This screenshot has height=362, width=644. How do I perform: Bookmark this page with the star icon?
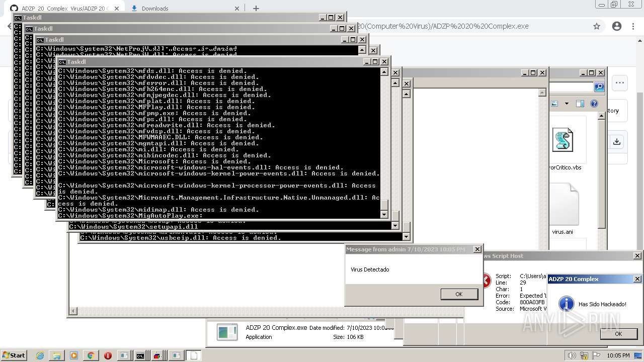point(597,26)
